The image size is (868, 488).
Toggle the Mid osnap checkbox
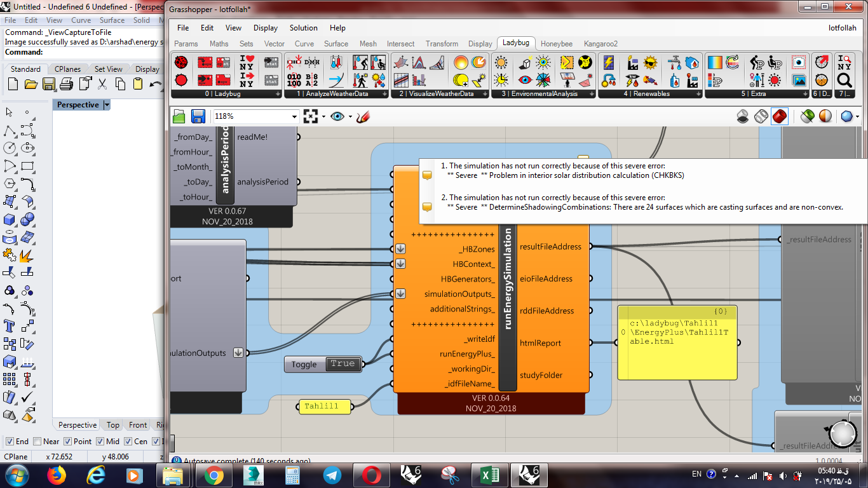point(100,442)
